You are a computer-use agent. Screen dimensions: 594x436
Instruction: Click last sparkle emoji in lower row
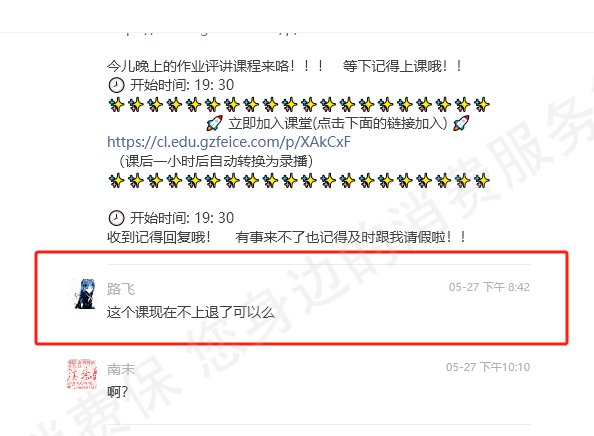[x=482, y=181]
